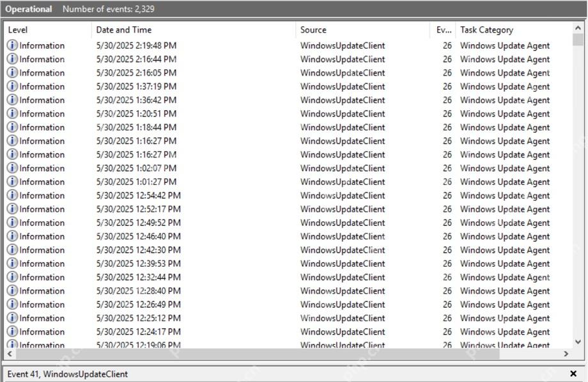Click the horizontal scrollbar's left arrow

[10, 354]
